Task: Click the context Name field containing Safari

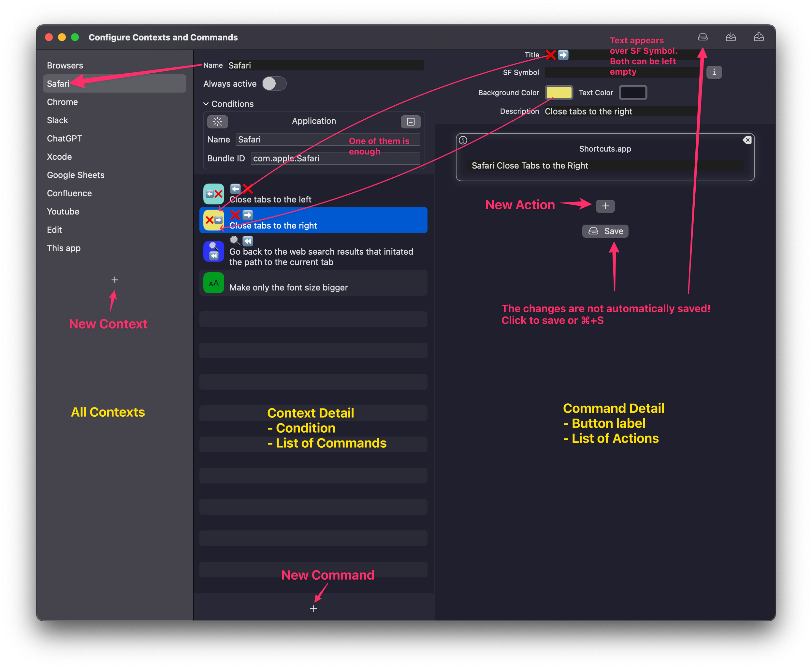Action: tap(326, 66)
